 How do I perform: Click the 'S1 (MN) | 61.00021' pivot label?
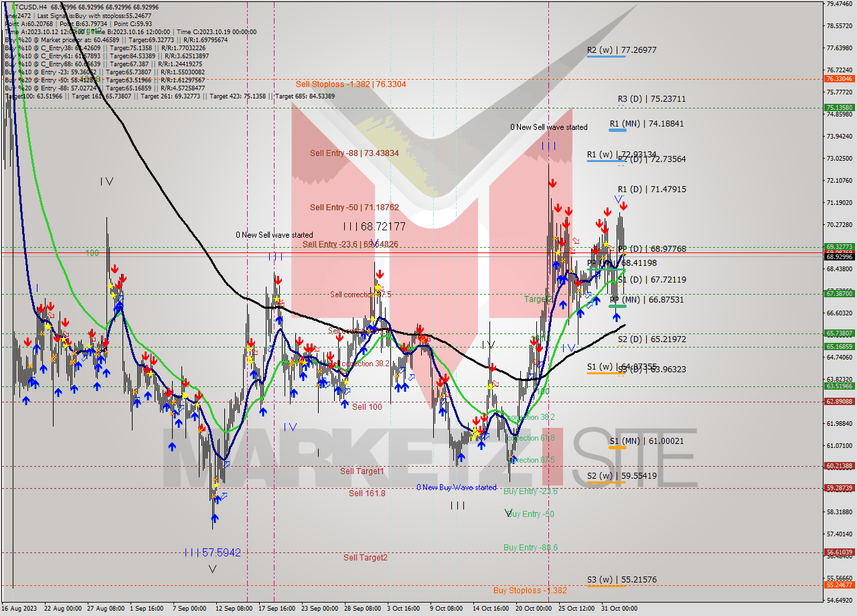[x=646, y=441]
